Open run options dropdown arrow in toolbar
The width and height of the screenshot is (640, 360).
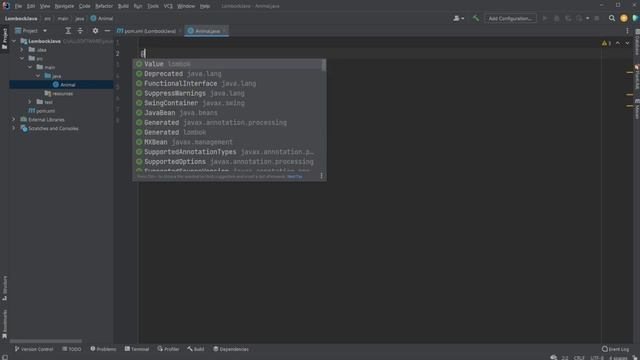(x=587, y=18)
